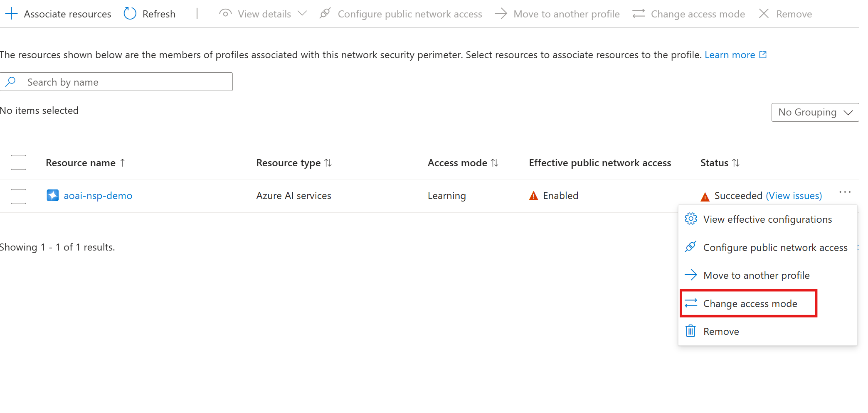Click the Associate resources plus icon

coord(11,13)
